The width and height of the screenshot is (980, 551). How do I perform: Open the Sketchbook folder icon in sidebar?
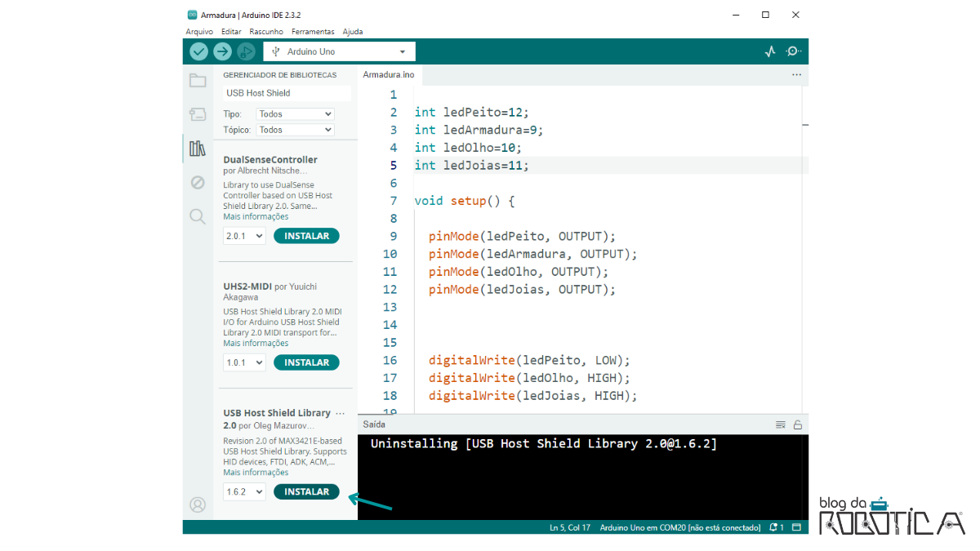click(198, 80)
